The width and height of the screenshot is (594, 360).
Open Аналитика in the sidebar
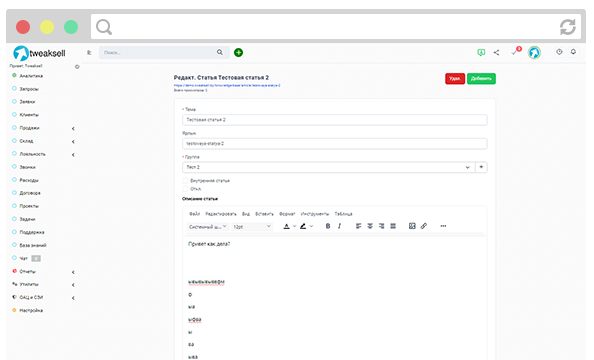tap(31, 76)
